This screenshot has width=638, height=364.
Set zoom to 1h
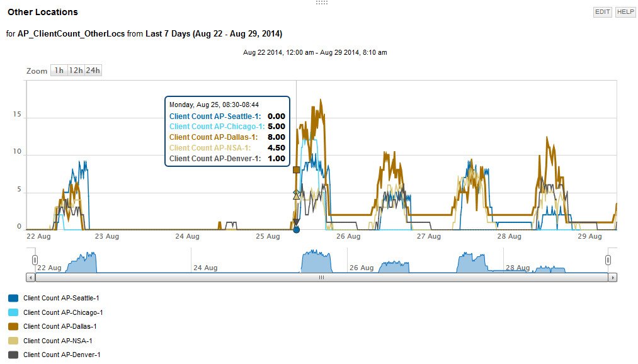point(59,71)
